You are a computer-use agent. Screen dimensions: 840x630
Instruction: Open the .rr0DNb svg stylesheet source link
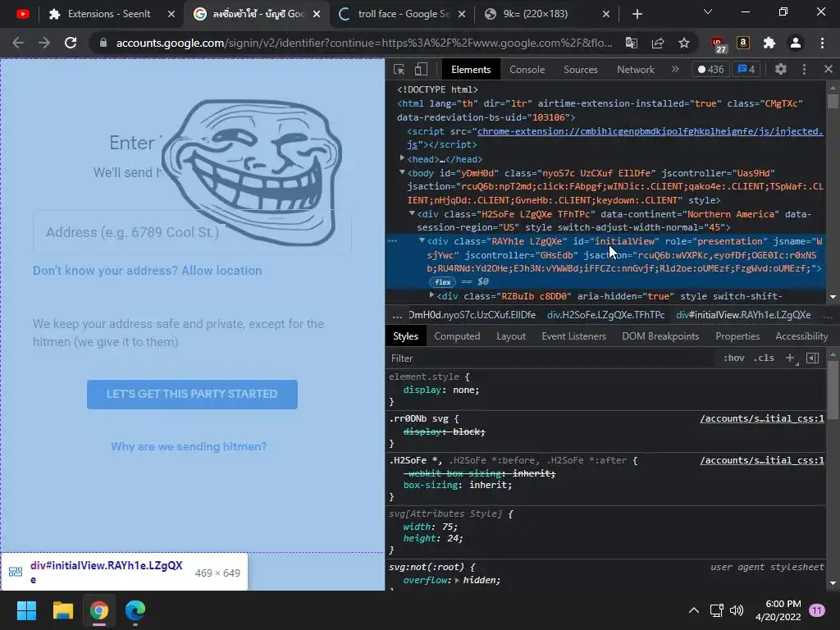point(762,418)
